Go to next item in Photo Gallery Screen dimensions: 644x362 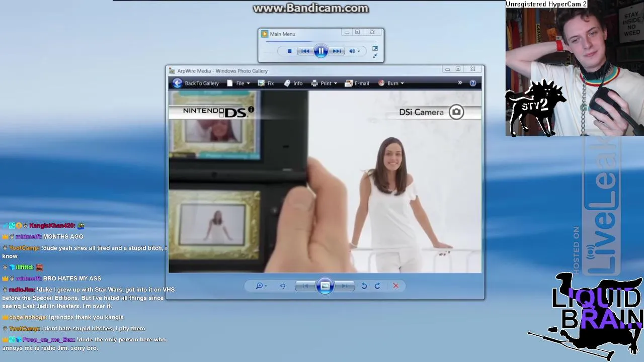tap(345, 286)
